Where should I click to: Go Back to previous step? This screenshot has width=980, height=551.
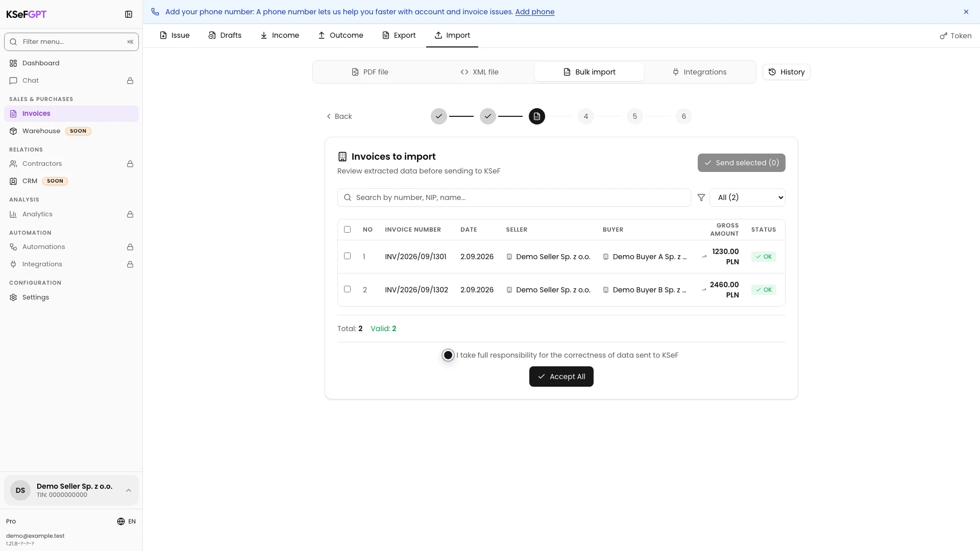click(339, 116)
